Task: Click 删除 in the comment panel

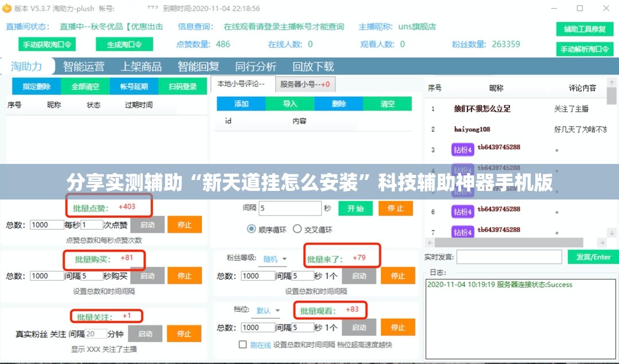Action: tap(339, 104)
